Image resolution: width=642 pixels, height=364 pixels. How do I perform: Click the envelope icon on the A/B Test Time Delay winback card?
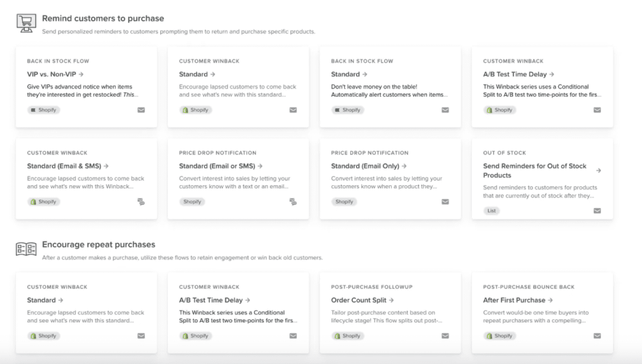pos(597,110)
